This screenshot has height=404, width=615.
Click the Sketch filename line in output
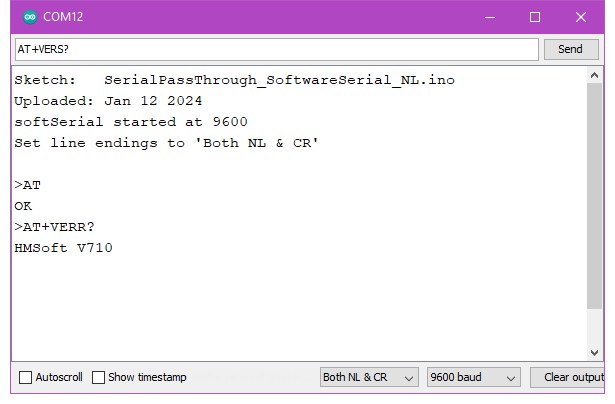tap(234, 79)
